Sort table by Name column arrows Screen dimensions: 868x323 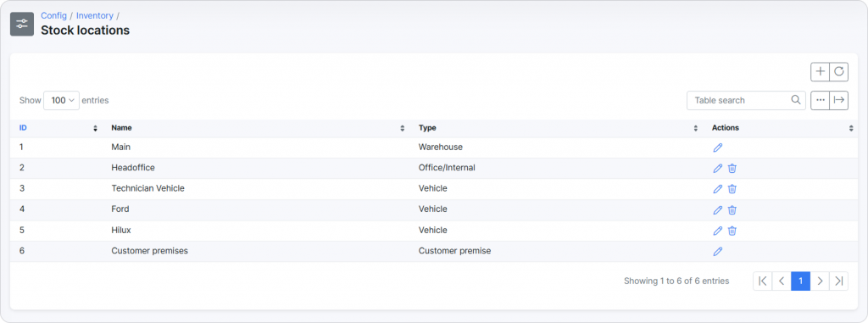[x=403, y=129]
